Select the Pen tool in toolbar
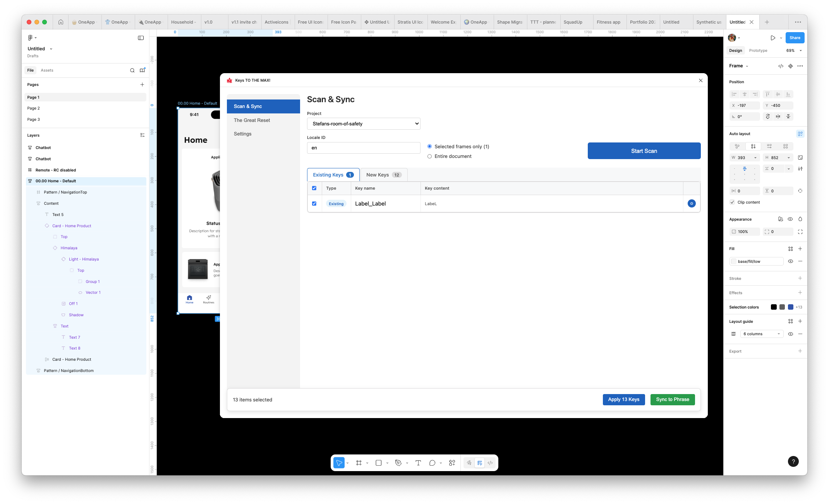829x504 pixels. pyautogui.click(x=398, y=463)
